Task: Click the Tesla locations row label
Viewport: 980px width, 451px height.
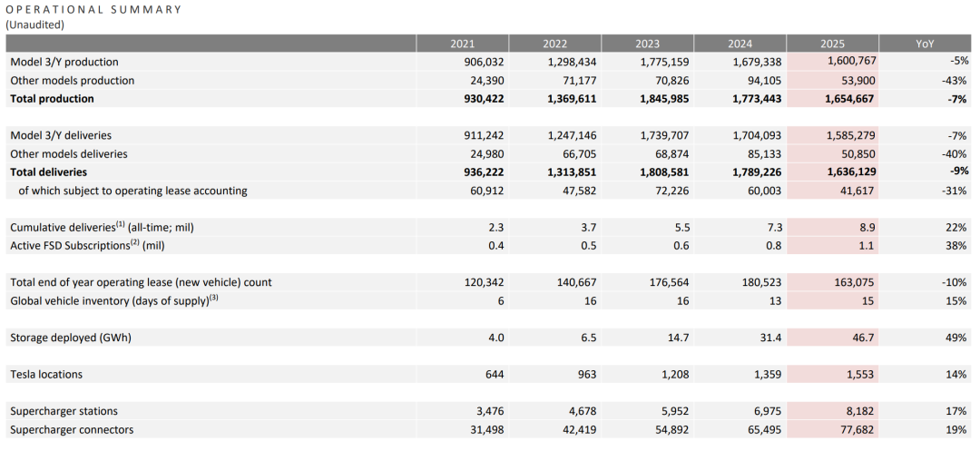Action: pyautogui.click(x=46, y=374)
